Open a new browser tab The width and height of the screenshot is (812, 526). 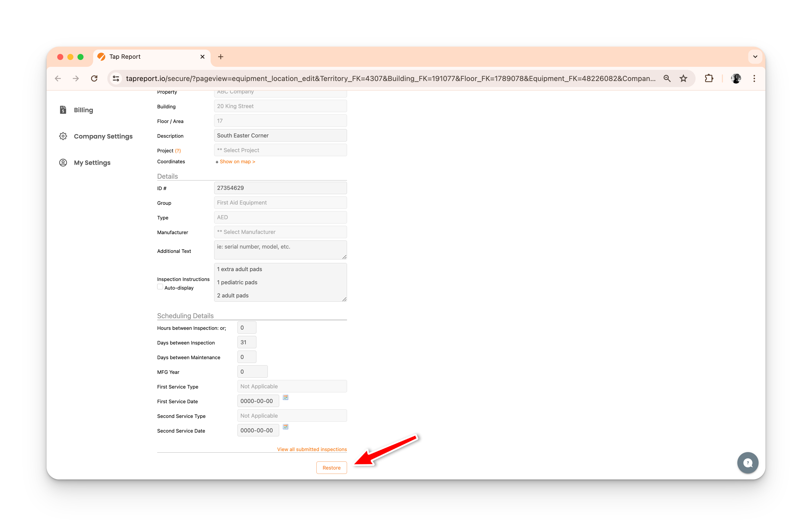(x=221, y=57)
